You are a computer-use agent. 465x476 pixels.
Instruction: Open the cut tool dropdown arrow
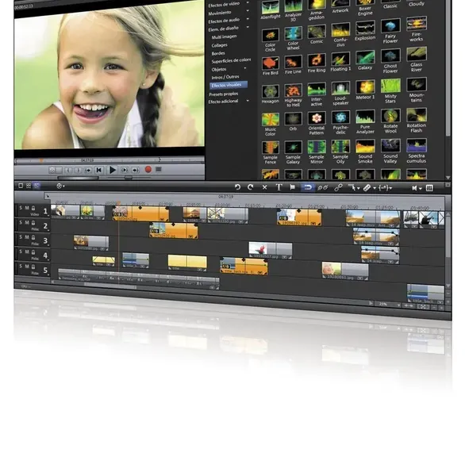(x=375, y=189)
